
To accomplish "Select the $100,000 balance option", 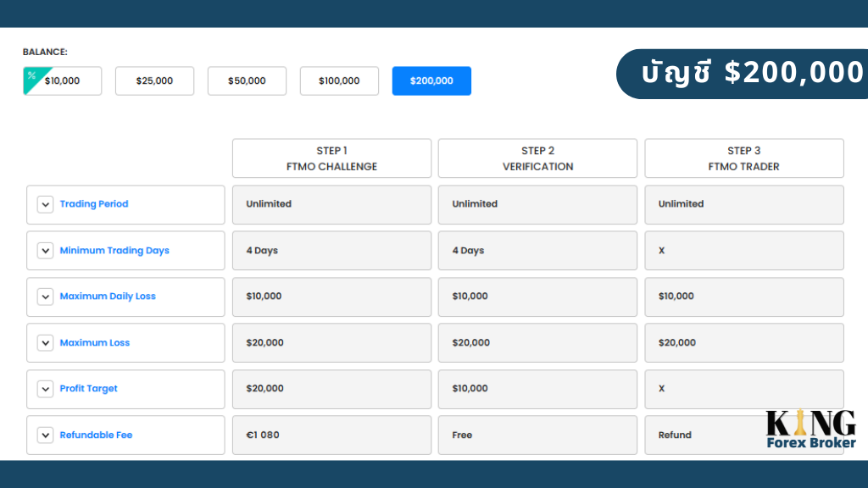I will click(339, 80).
